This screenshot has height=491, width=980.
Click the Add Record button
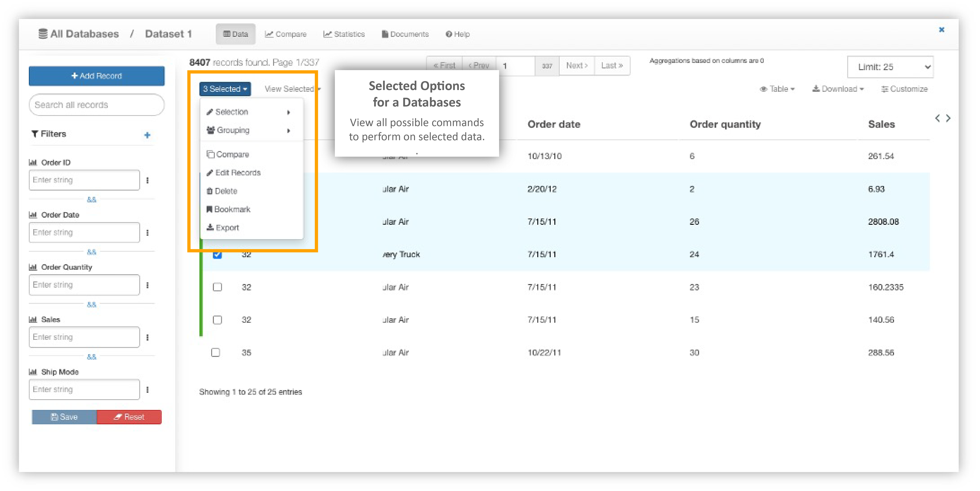[97, 76]
